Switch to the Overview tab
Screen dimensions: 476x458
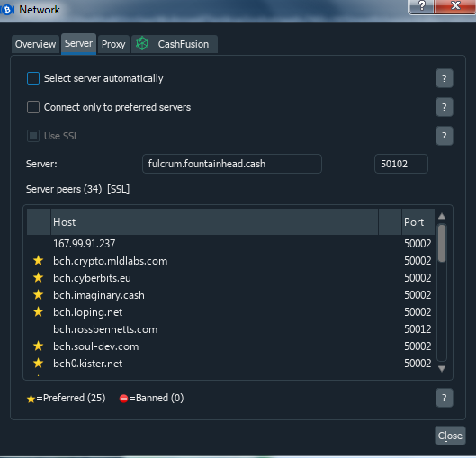tap(35, 44)
